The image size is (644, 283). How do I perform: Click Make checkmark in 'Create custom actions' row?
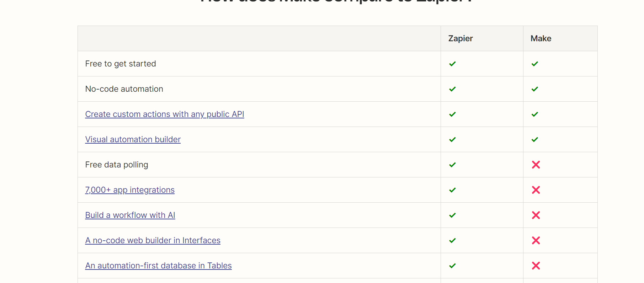point(535,114)
